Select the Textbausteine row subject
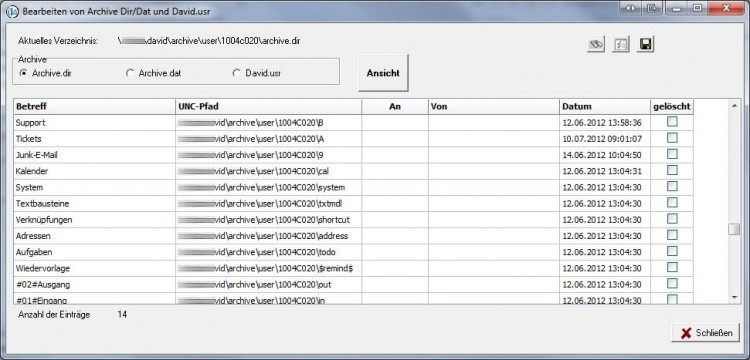 click(42, 204)
